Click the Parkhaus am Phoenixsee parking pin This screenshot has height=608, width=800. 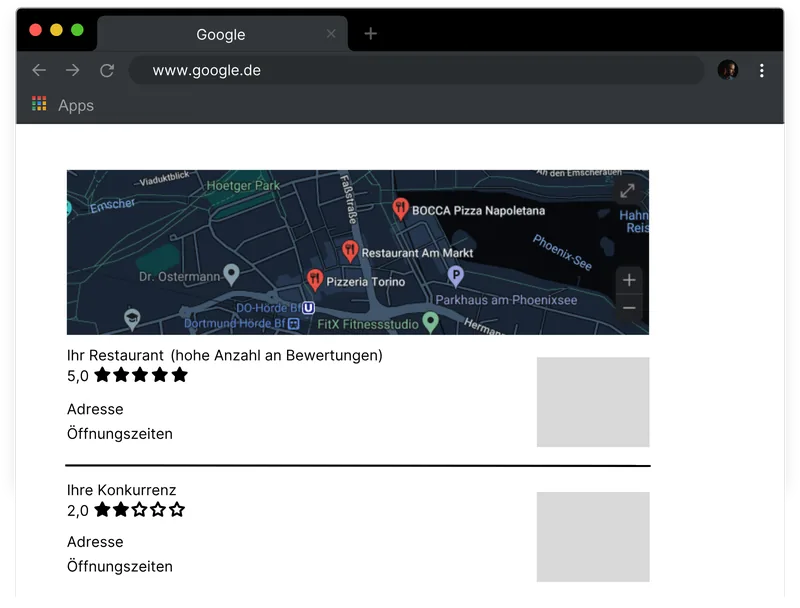click(456, 276)
